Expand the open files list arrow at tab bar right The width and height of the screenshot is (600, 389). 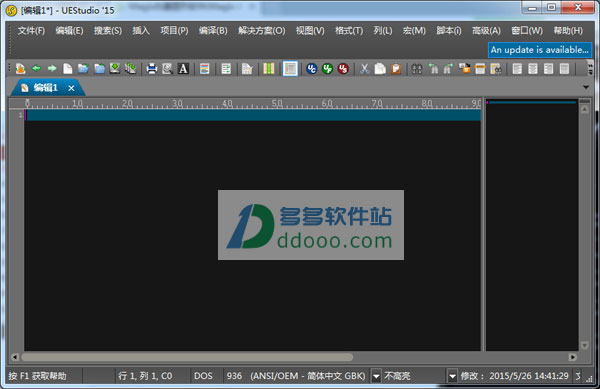586,87
